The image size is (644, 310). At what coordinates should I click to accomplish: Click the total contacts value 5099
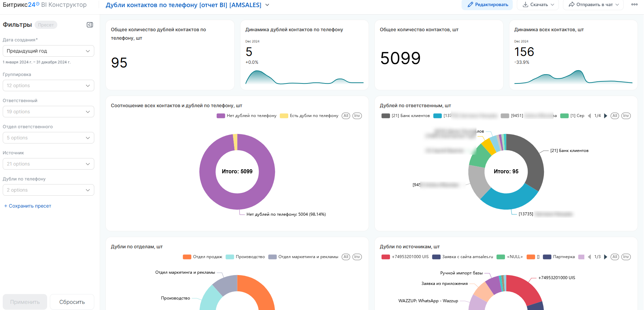pyautogui.click(x=400, y=58)
